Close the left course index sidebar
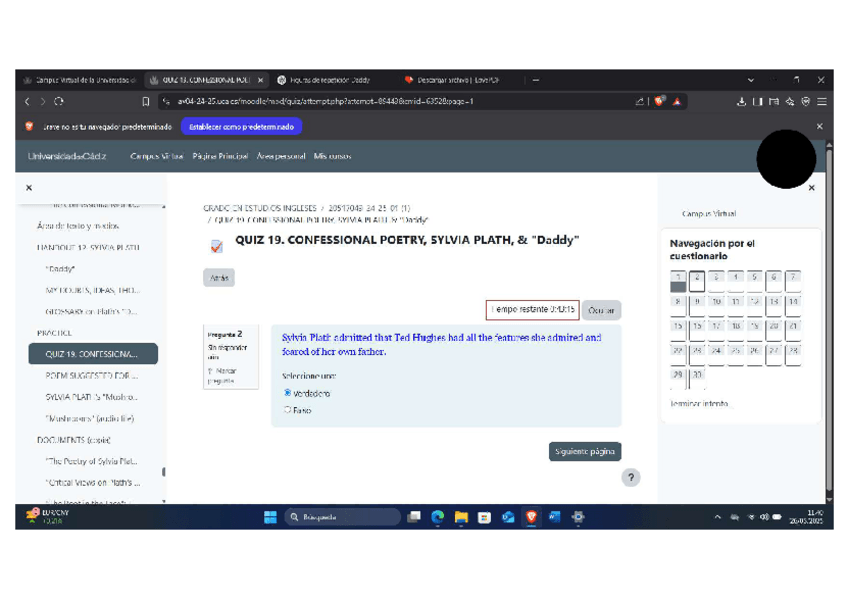 coord(29,187)
